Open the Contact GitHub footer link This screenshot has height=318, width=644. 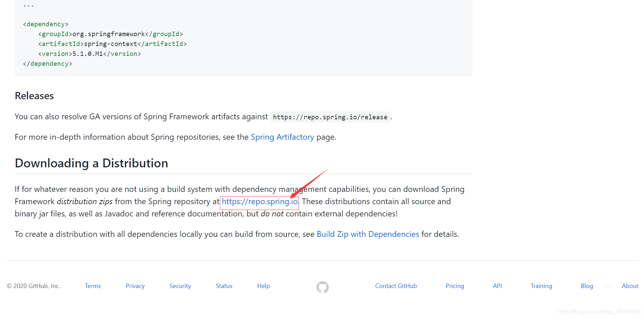[396, 286]
